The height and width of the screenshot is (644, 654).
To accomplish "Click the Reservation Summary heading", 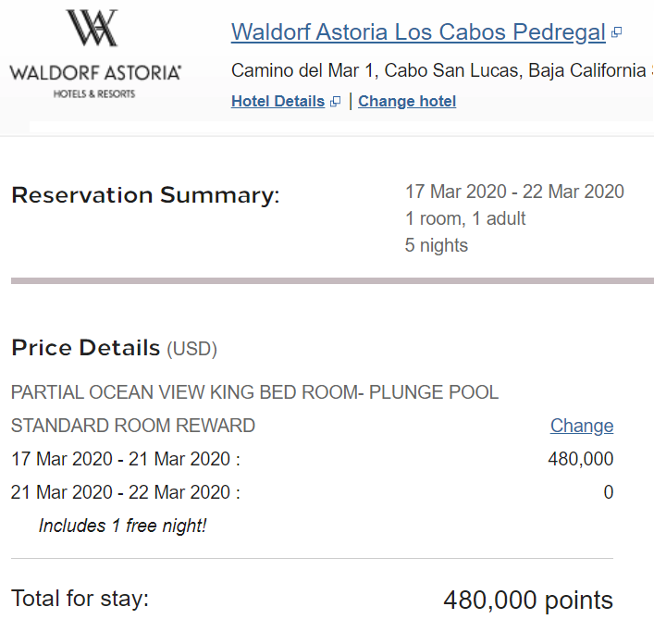I will click(145, 195).
